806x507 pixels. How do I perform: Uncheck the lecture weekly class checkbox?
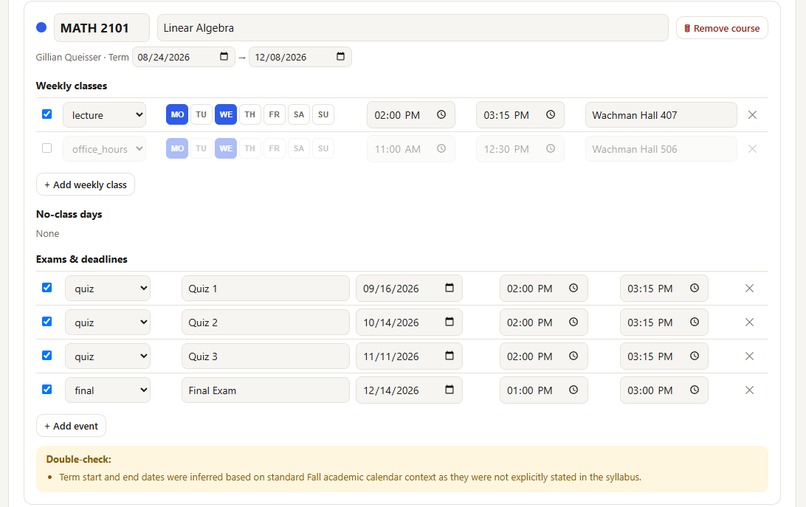pos(47,114)
